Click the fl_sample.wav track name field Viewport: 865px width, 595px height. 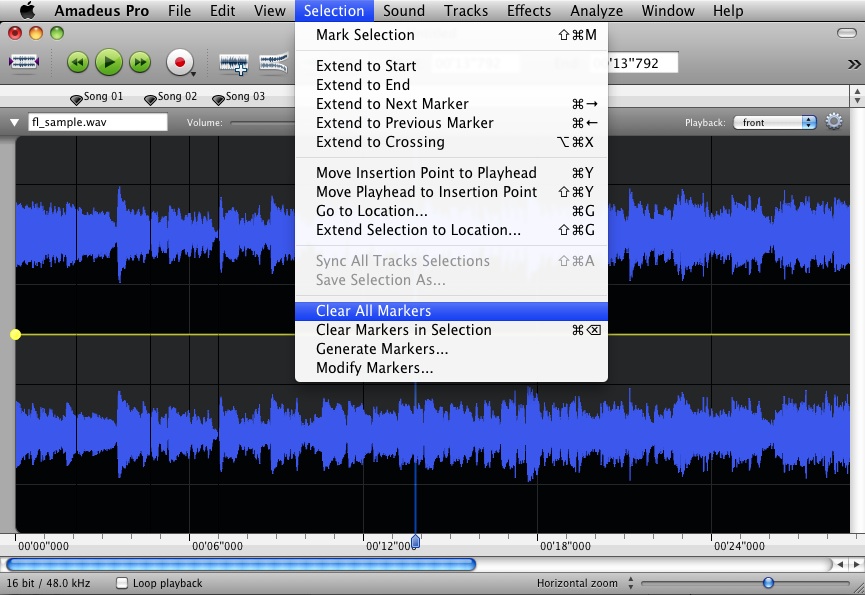[98, 122]
